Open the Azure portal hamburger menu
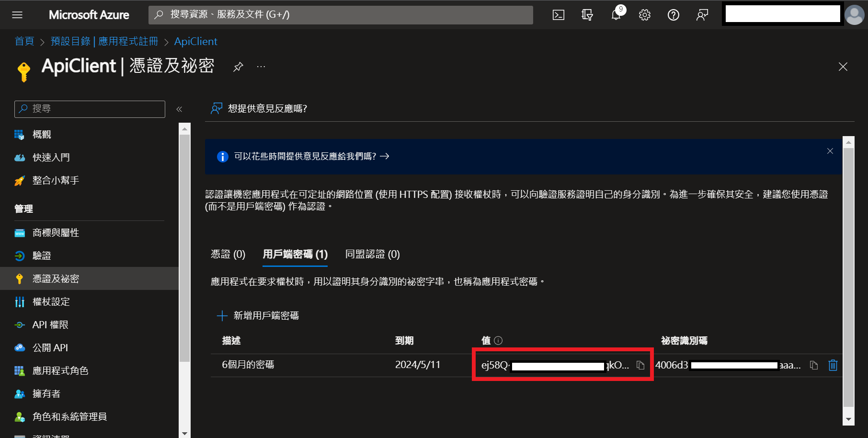868x438 pixels. (17, 15)
